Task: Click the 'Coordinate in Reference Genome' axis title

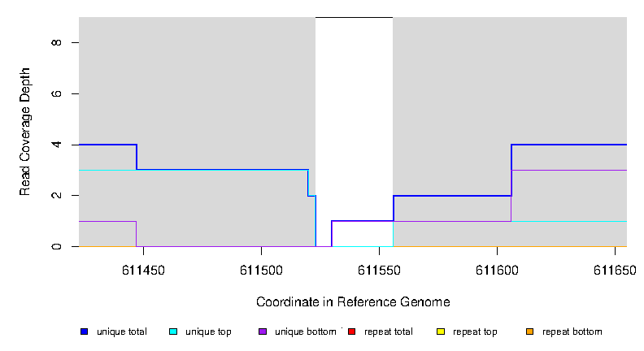Action: (x=353, y=302)
